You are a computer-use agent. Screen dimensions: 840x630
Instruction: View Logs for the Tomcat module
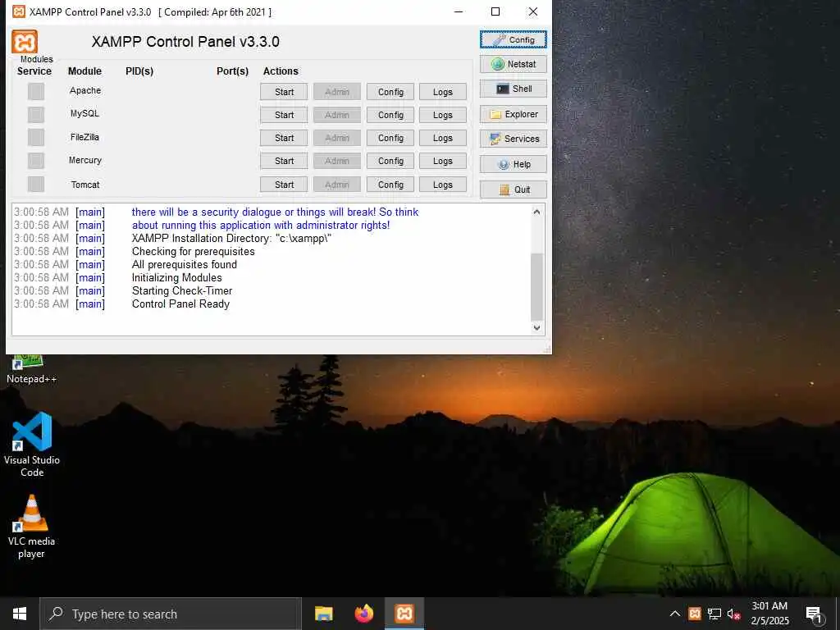[443, 185]
